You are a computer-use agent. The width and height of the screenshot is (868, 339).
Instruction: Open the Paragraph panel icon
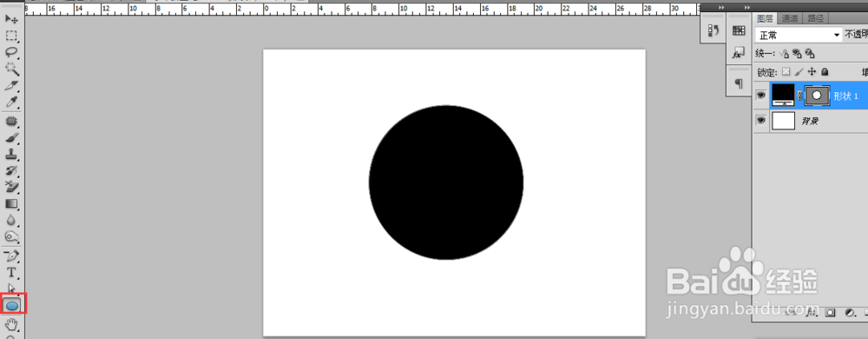739,83
